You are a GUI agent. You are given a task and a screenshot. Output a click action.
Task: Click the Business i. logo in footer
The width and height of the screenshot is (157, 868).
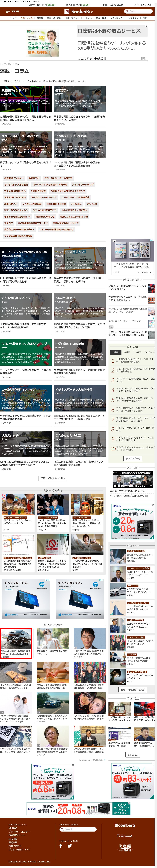tap(125, 836)
